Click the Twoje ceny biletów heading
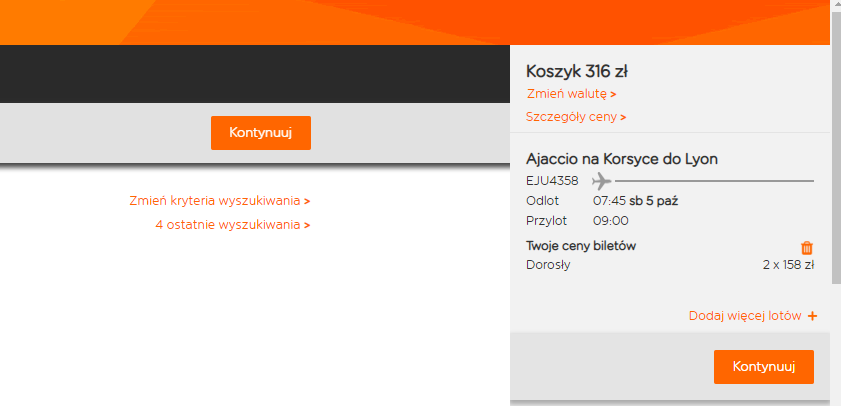841x406 pixels. [x=581, y=246]
